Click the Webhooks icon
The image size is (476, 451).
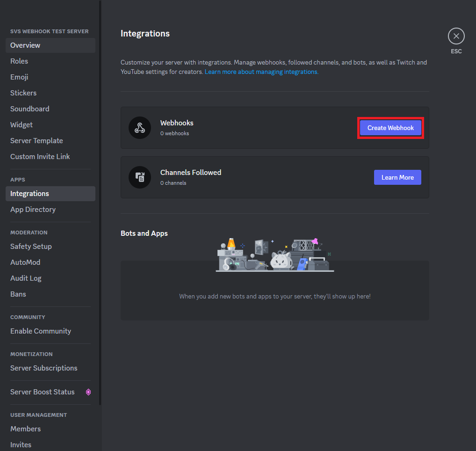(140, 128)
